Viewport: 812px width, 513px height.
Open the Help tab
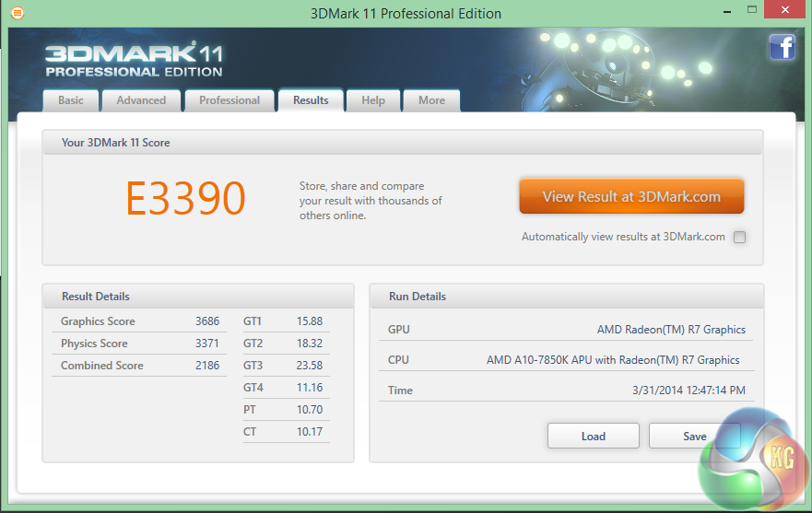click(x=373, y=100)
